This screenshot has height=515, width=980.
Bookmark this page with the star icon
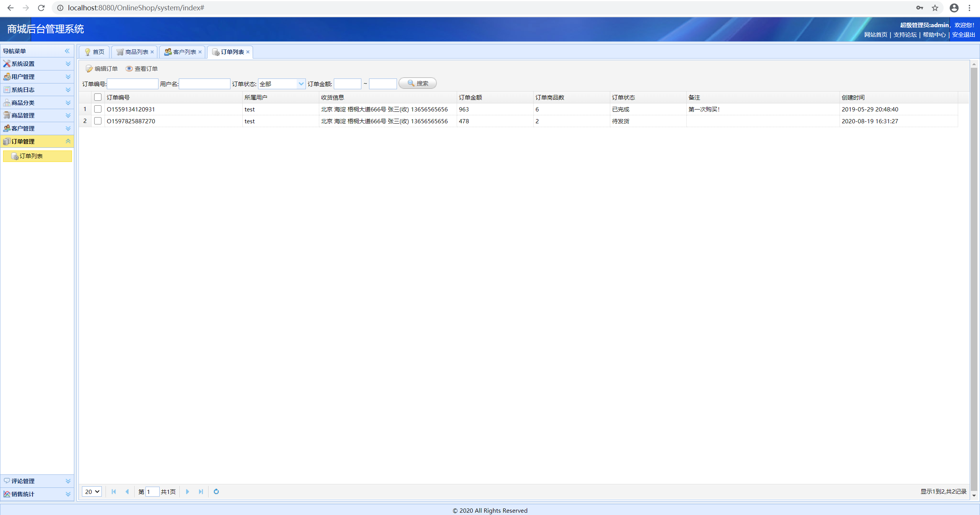(x=935, y=8)
